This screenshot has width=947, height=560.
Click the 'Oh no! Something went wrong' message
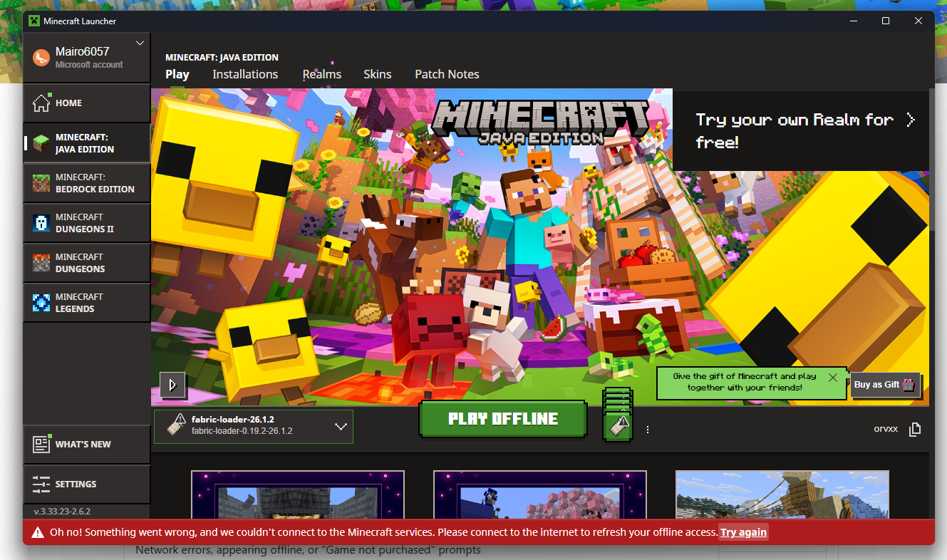(383, 532)
